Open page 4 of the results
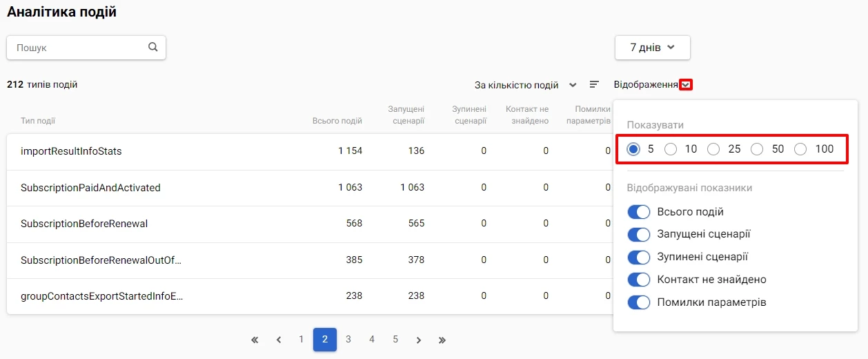868x359 pixels. [372, 339]
